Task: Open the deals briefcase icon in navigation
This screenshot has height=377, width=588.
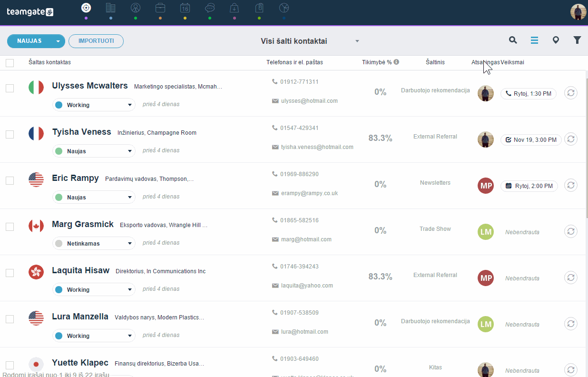Action: coord(160,8)
